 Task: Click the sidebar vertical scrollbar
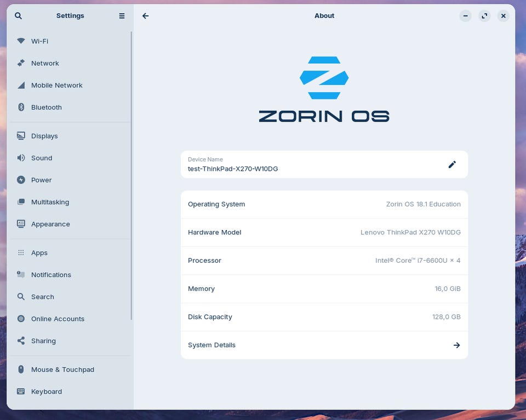(131, 176)
